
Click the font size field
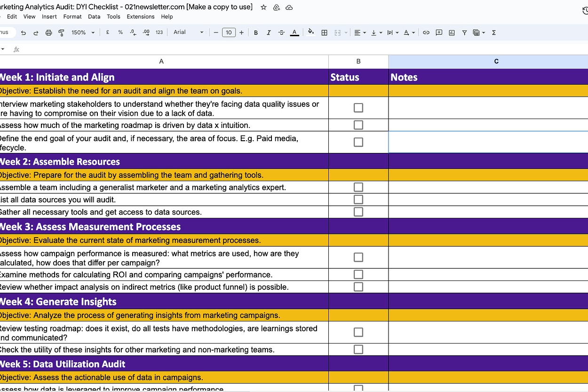click(229, 32)
